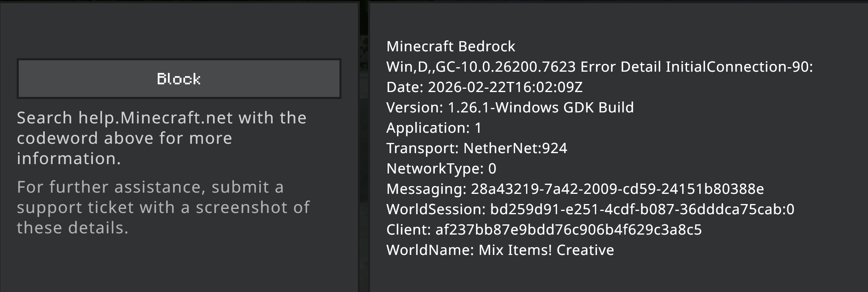The image size is (868, 292).
Task: Click the "these details." closing text
Action: [73, 228]
